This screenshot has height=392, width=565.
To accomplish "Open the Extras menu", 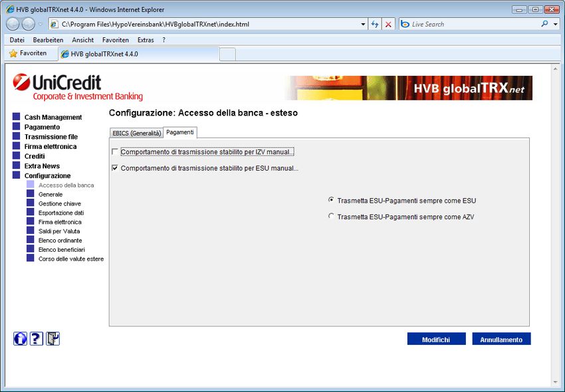I will tap(145, 40).
